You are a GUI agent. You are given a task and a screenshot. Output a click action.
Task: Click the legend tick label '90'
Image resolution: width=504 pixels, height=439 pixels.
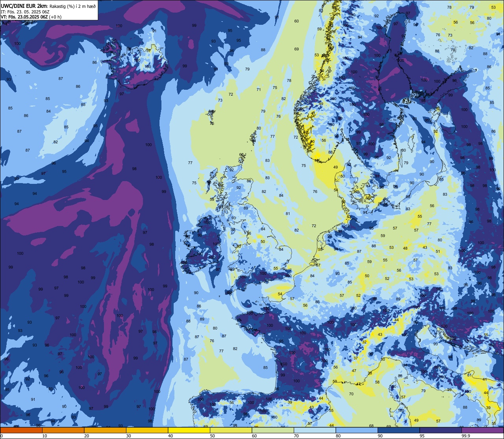pyautogui.click(x=380, y=436)
